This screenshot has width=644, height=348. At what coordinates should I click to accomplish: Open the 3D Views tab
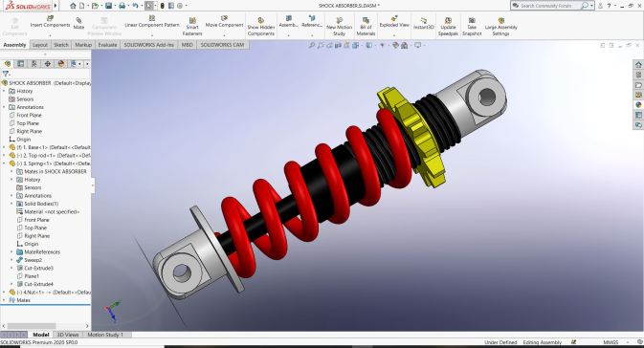point(68,335)
